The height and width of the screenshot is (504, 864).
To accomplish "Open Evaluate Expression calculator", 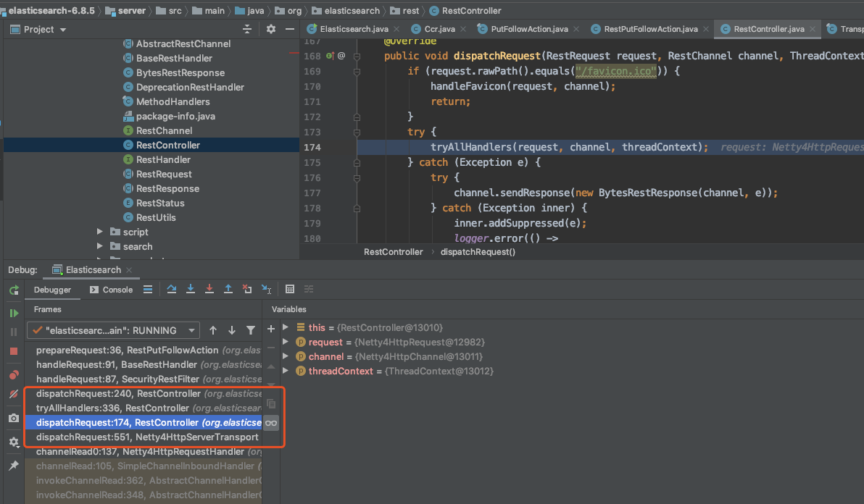I will 290,290.
